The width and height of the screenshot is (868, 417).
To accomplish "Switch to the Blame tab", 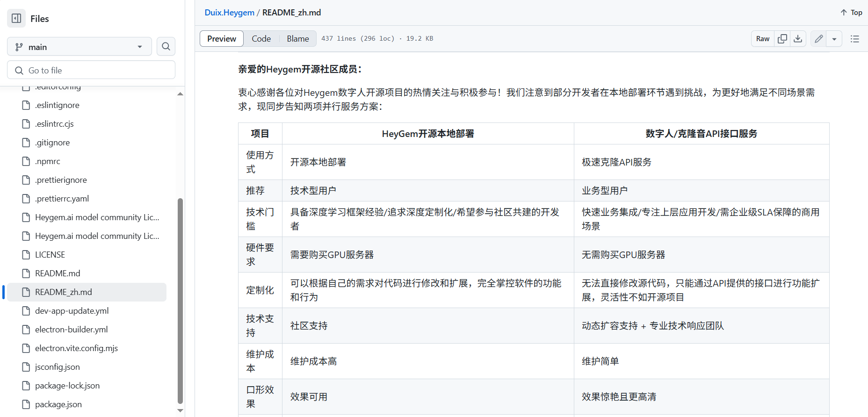I will (298, 38).
